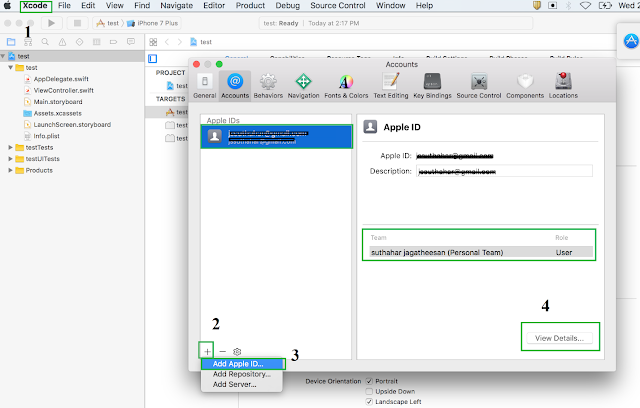
Task: Open the File menu
Action: coord(64,6)
